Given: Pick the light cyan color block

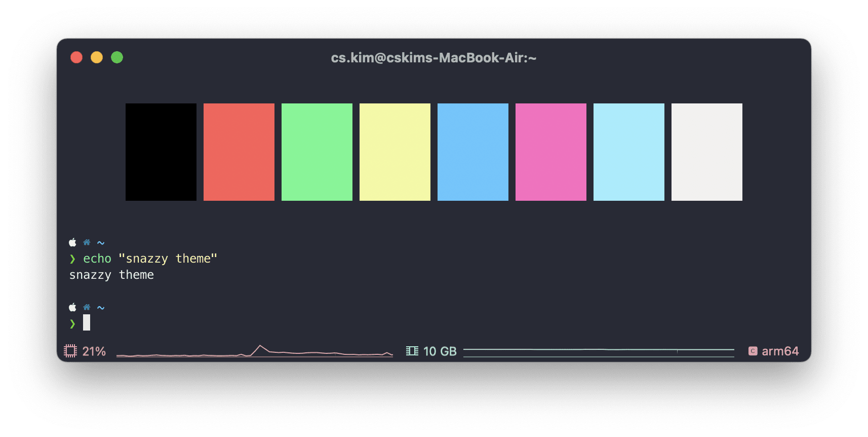Looking at the screenshot, I should point(629,152).
